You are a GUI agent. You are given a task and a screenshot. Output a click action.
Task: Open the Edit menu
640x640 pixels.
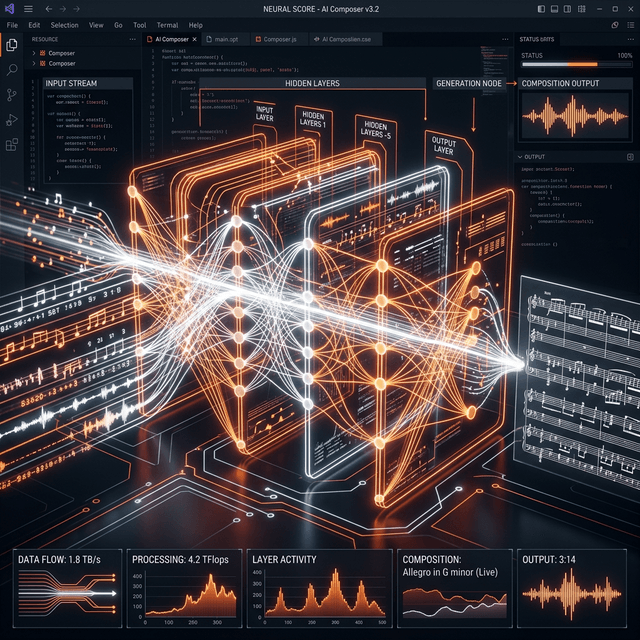pos(34,25)
